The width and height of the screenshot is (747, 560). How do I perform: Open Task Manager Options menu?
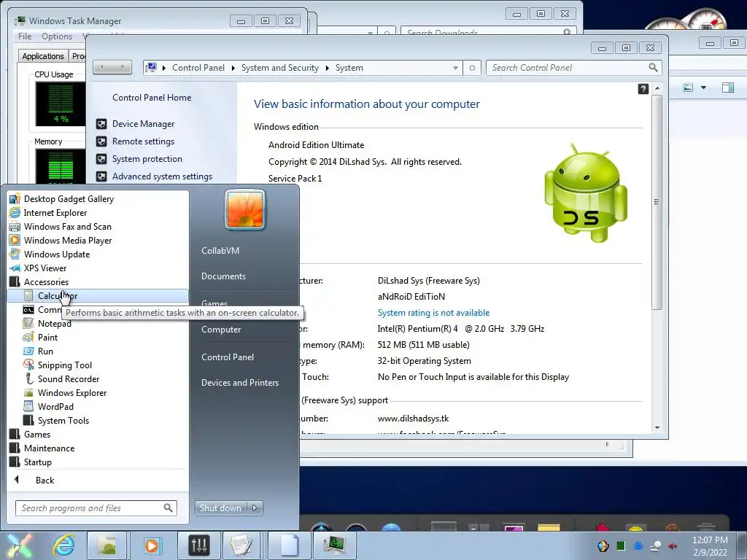(57, 36)
